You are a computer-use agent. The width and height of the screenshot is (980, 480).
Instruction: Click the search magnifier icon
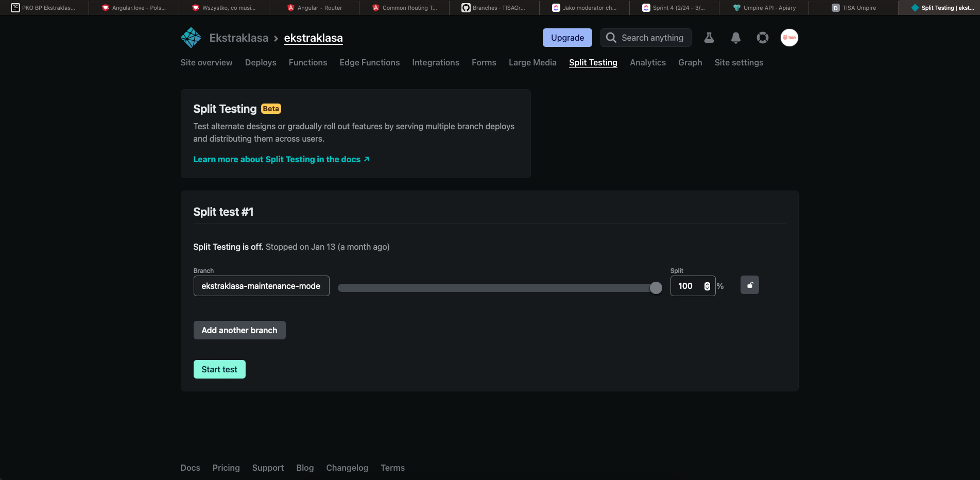pos(611,38)
